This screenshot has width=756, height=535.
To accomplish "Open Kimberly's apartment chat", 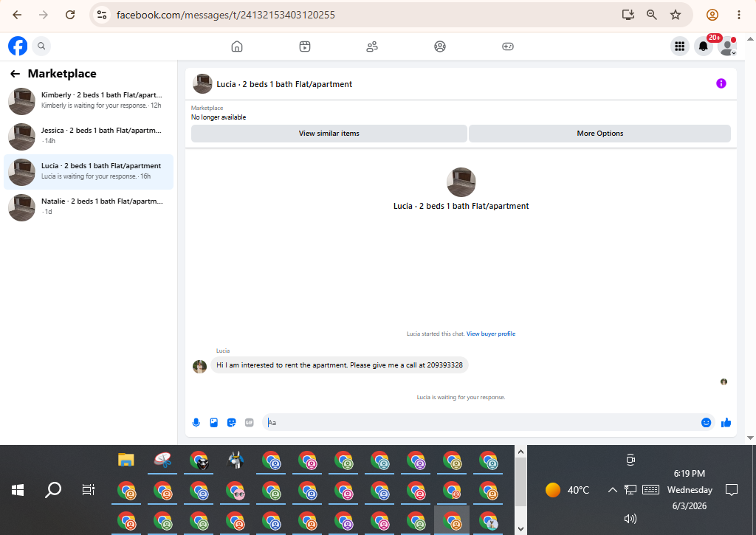I will [x=89, y=101].
